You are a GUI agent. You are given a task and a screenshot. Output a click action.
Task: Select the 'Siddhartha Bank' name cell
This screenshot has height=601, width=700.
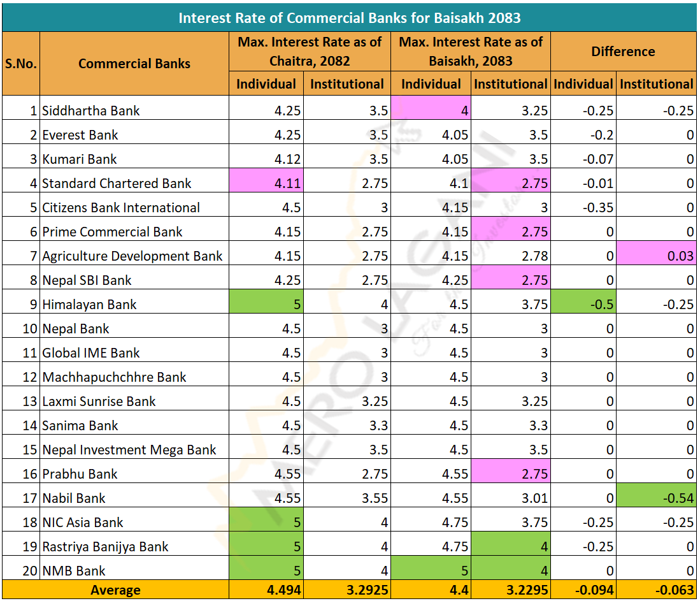[91, 110]
